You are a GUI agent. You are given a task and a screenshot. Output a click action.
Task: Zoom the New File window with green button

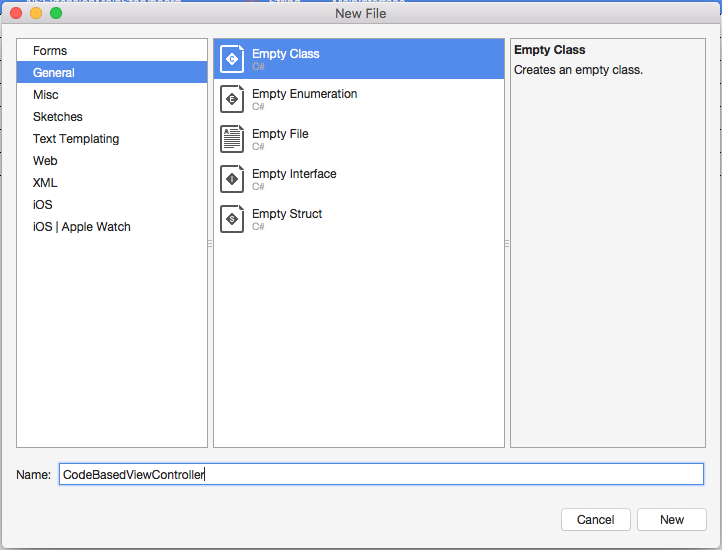coord(56,13)
